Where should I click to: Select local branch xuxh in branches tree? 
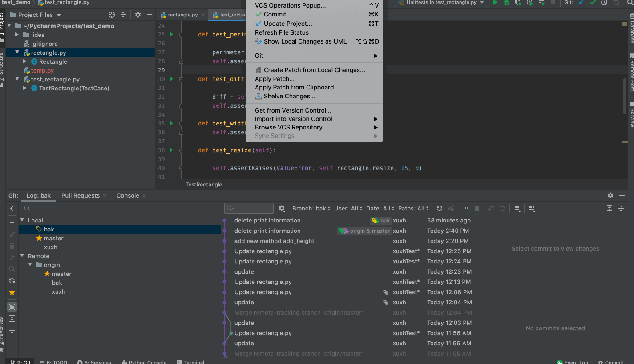click(51, 247)
